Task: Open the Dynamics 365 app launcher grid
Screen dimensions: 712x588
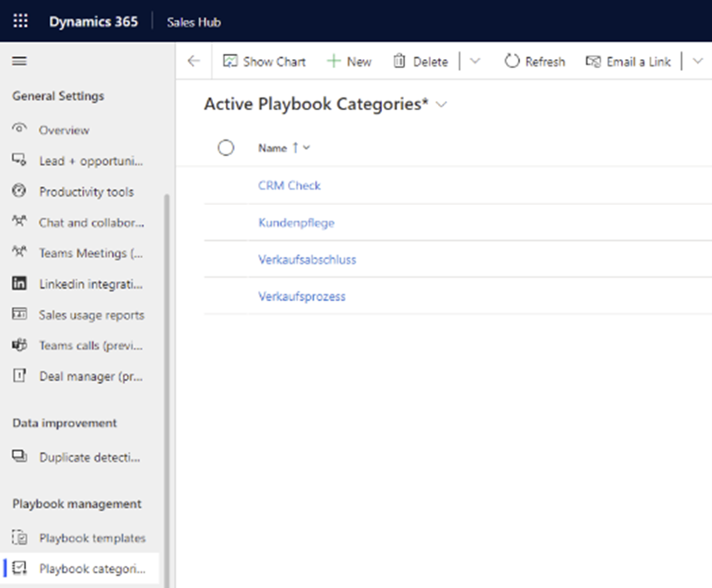Action: 20,21
